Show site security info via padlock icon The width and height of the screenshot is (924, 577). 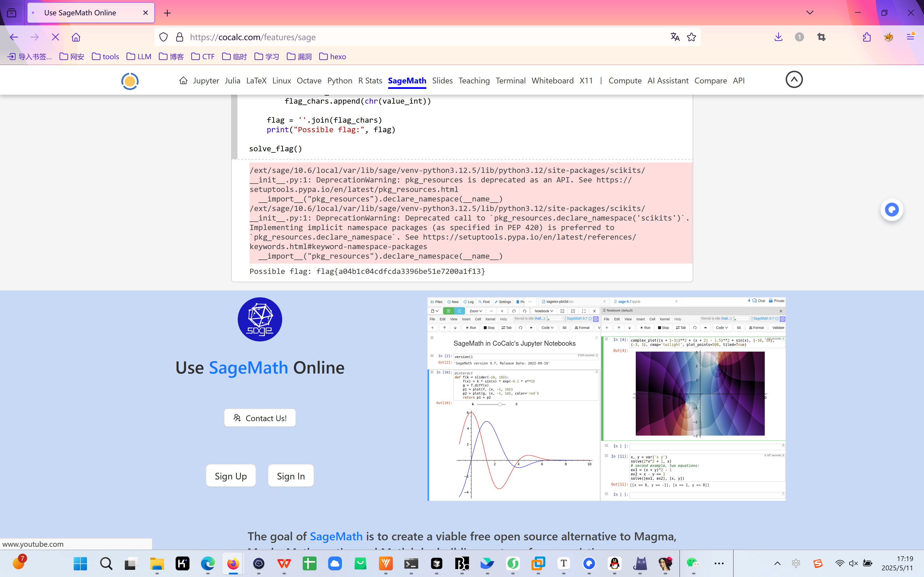(179, 37)
